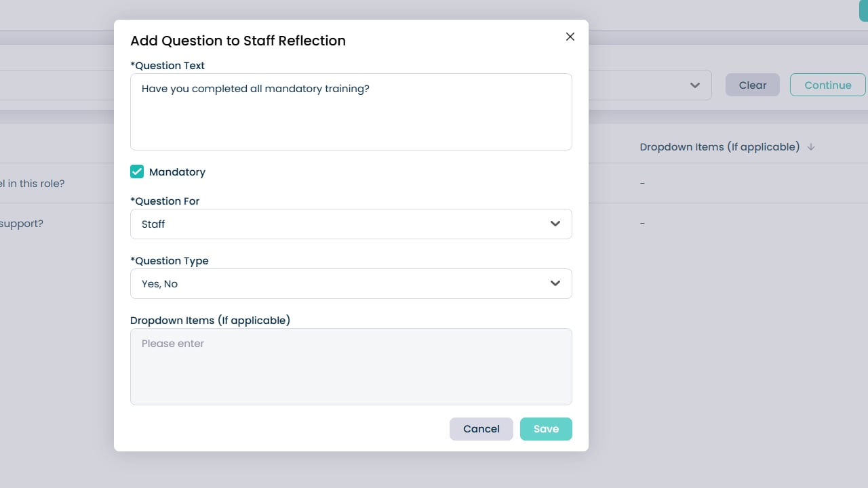This screenshot has width=868, height=488.
Task: Open the Question For dropdown showing Staff
Action: pyautogui.click(x=339, y=224)
